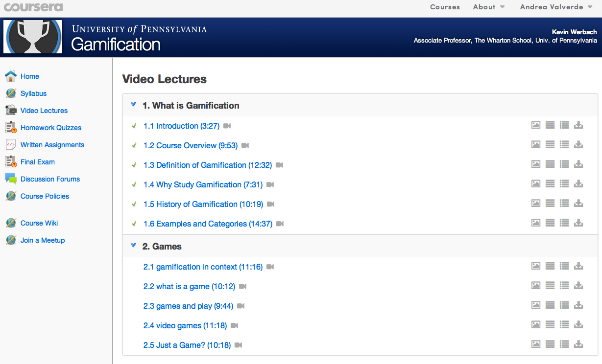
Task: Play lecture 2.1 gamification in context (11:16)
Action: pyautogui.click(x=203, y=267)
